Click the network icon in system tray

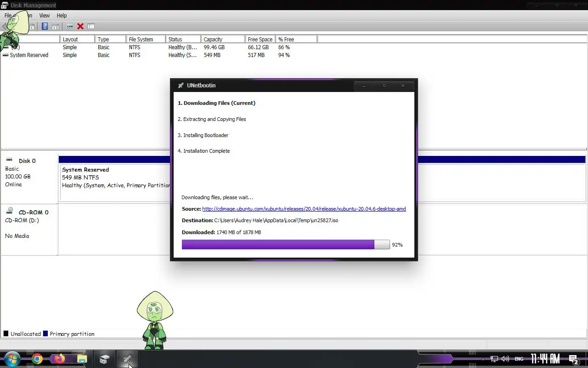494,359
